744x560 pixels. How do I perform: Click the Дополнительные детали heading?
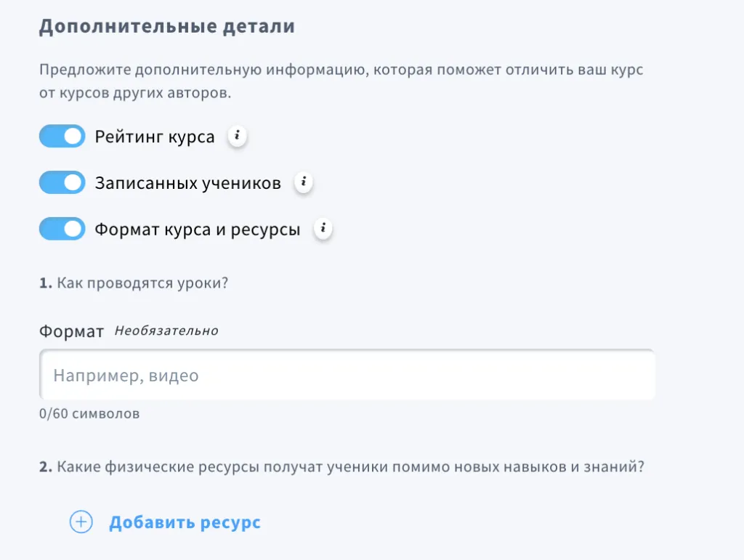(167, 26)
